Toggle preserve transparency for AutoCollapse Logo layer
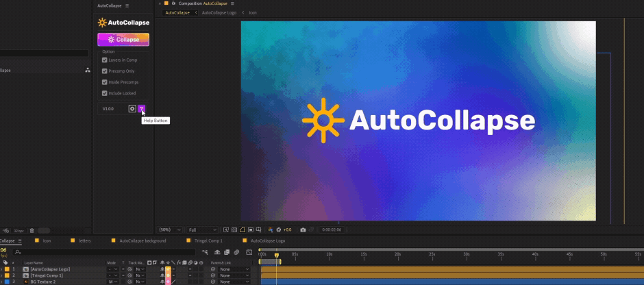Viewport: 644px width, 285px height. pos(123,269)
